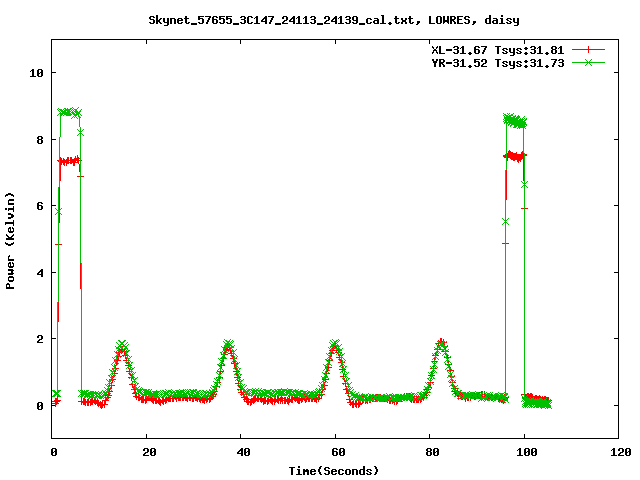640x480 pixels.
Task: Click the plot title Skynet_57655_3C147_24113_24139_cal.txt
Action: coord(334,20)
